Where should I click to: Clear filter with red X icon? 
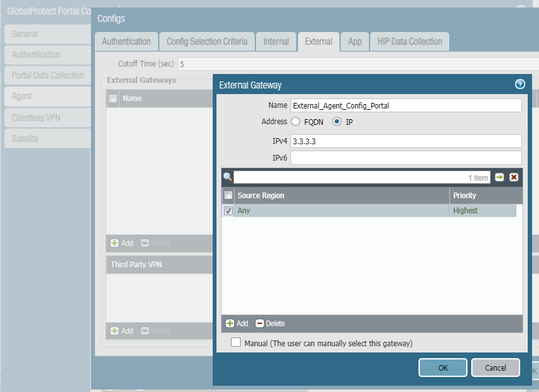click(x=513, y=177)
